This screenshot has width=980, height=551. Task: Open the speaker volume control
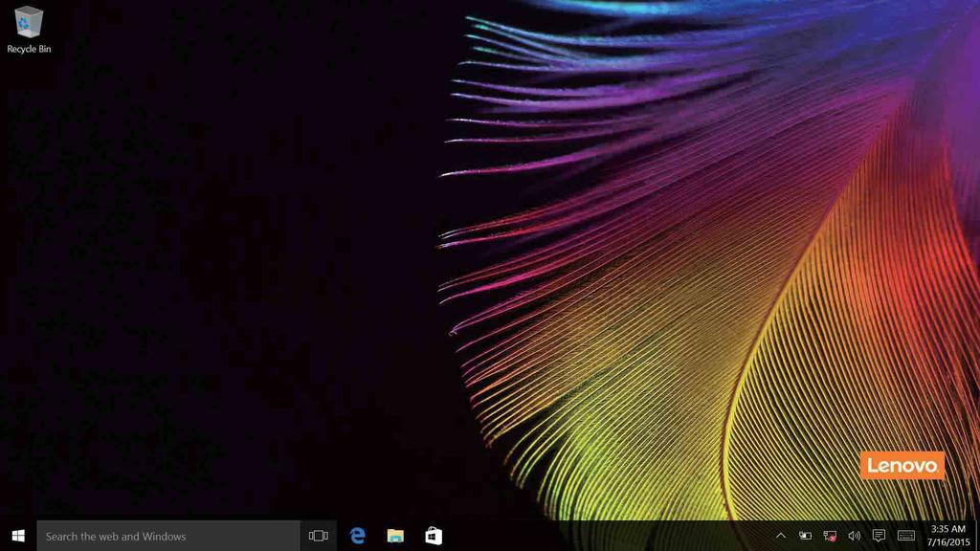tap(854, 536)
